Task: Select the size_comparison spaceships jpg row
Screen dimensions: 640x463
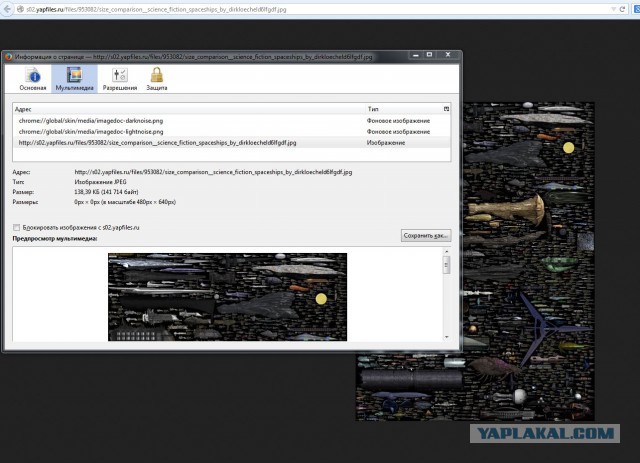Action: coord(231,143)
